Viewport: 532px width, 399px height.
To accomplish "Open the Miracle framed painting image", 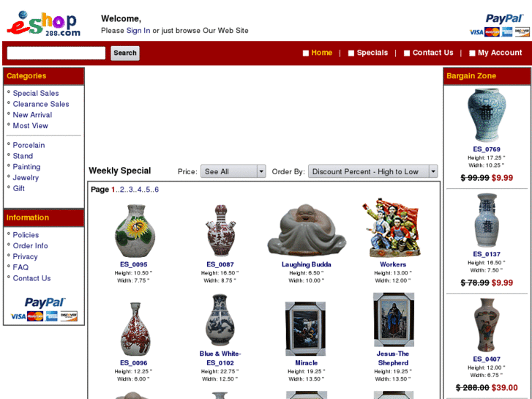I will point(305,329).
